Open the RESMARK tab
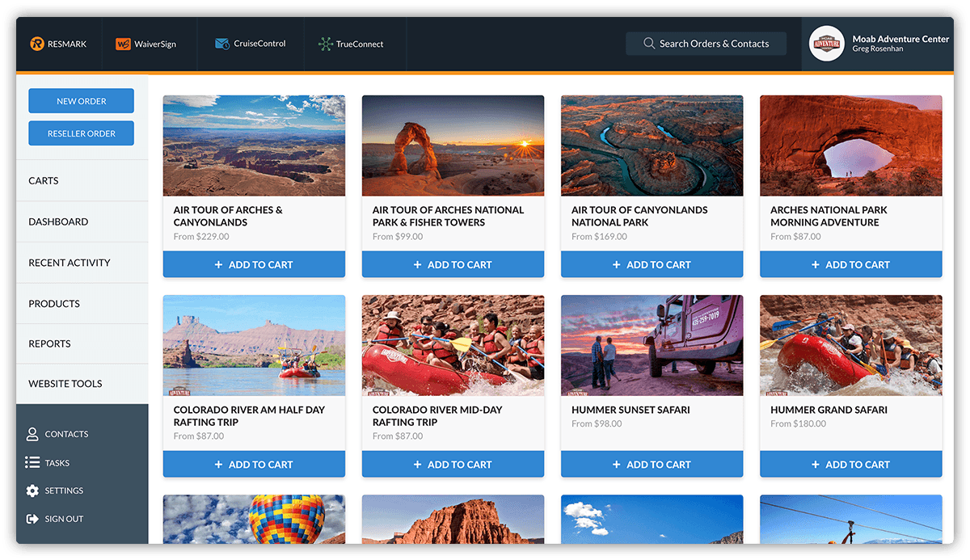The height and width of the screenshot is (560, 970). tap(59, 44)
